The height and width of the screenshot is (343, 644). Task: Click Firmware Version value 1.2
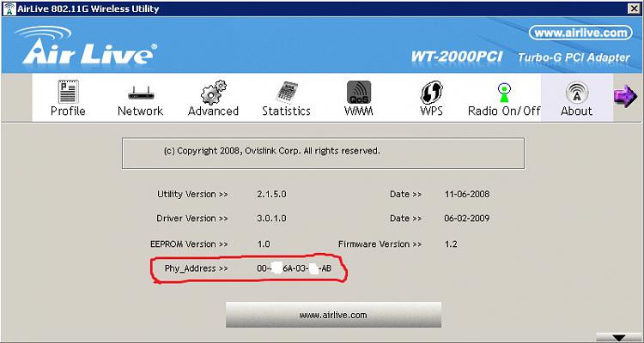(x=451, y=244)
